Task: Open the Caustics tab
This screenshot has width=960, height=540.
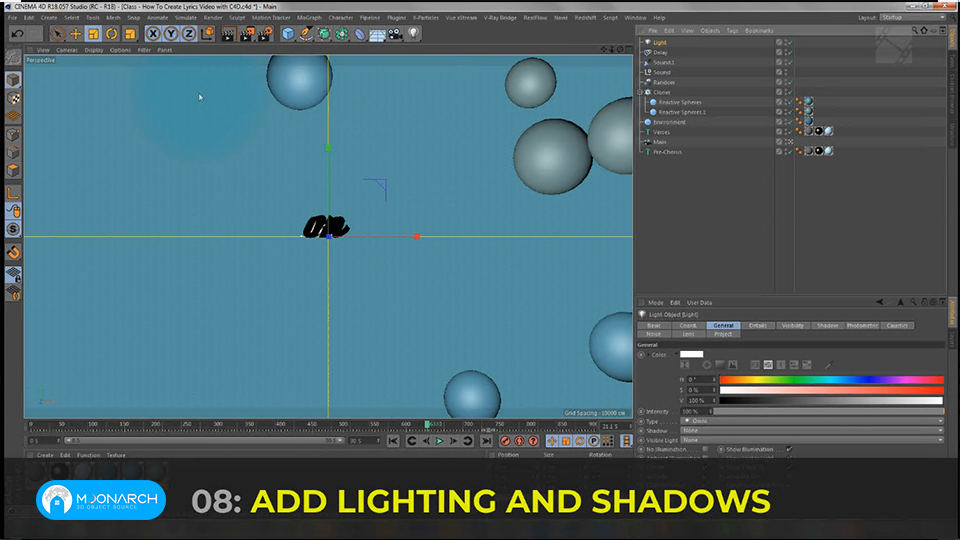Action: [897, 326]
